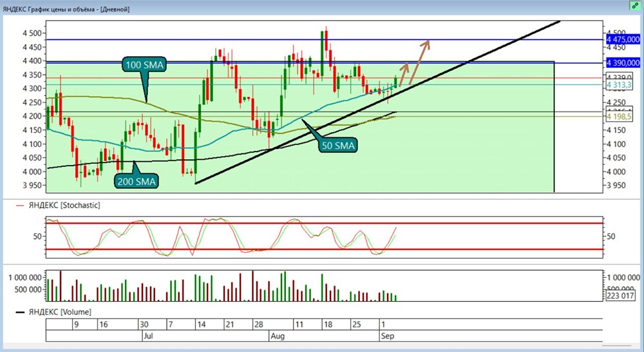Click 4 050 on the left price axis

click(32, 158)
